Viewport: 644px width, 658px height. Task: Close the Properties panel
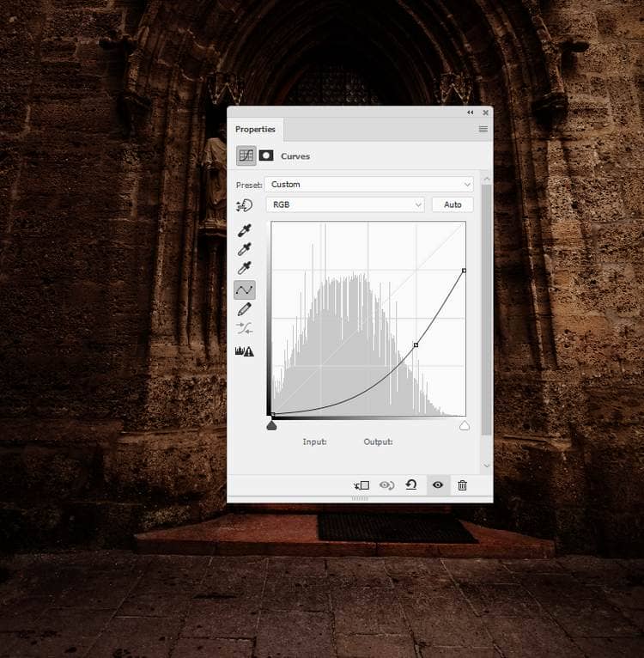[x=485, y=113]
